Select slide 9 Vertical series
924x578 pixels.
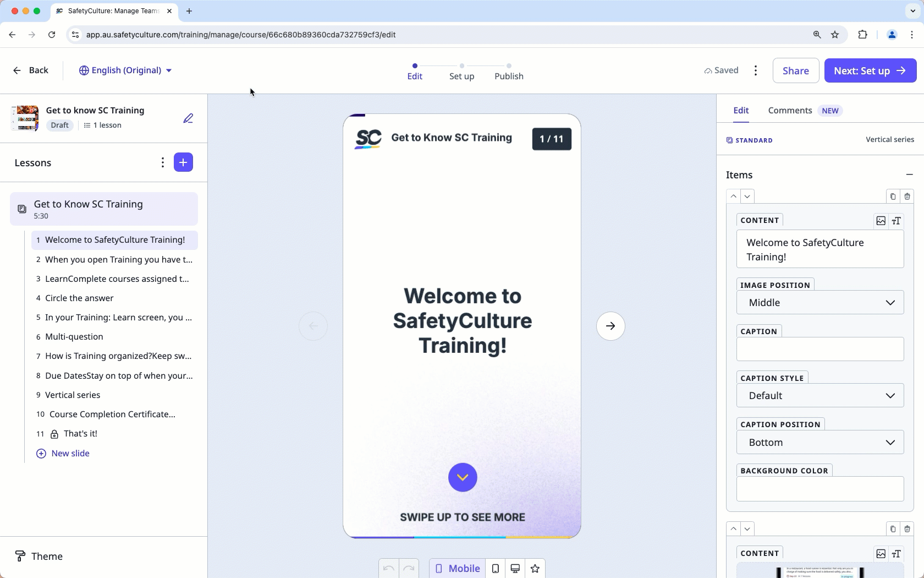coord(114,395)
